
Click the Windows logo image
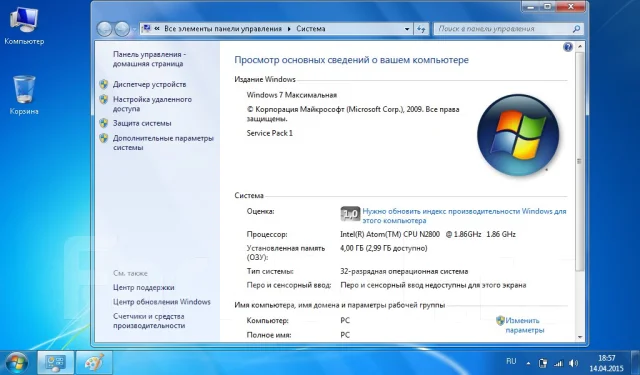click(x=518, y=135)
